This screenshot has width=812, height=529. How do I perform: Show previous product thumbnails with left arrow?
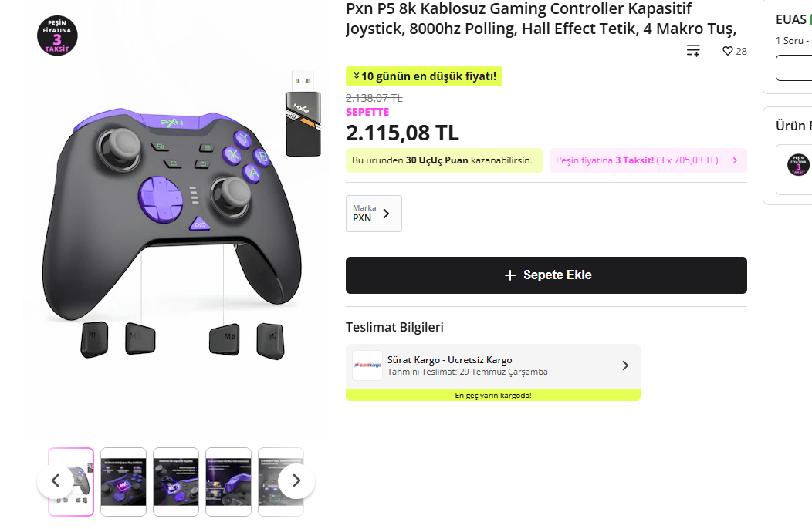tap(56, 481)
